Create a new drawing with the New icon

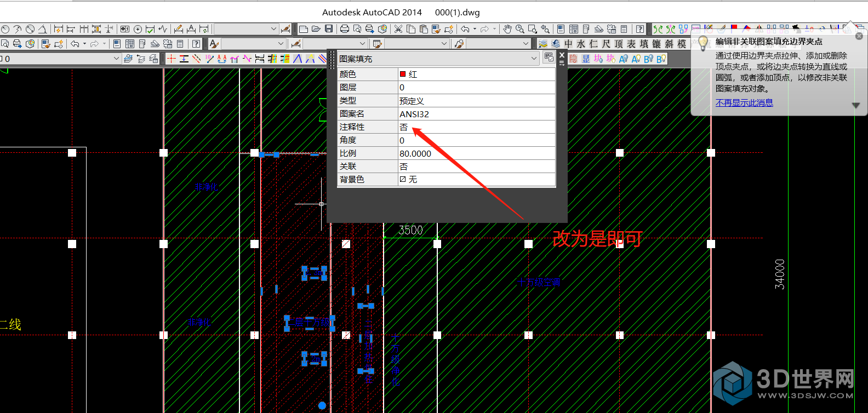[304, 29]
